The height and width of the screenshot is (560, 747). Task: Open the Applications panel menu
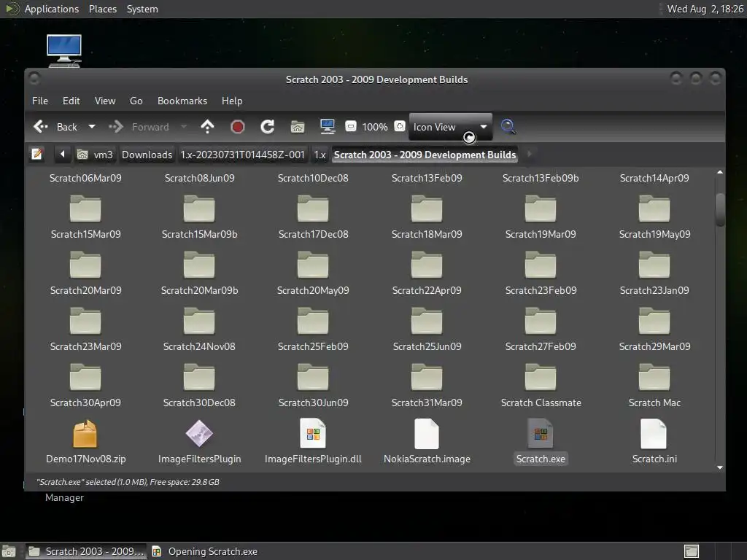tap(52, 9)
